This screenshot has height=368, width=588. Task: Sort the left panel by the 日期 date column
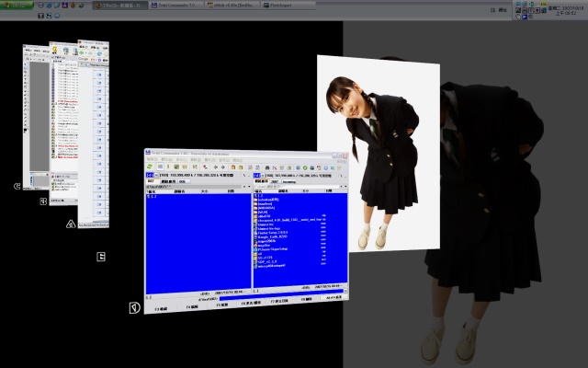click(231, 191)
